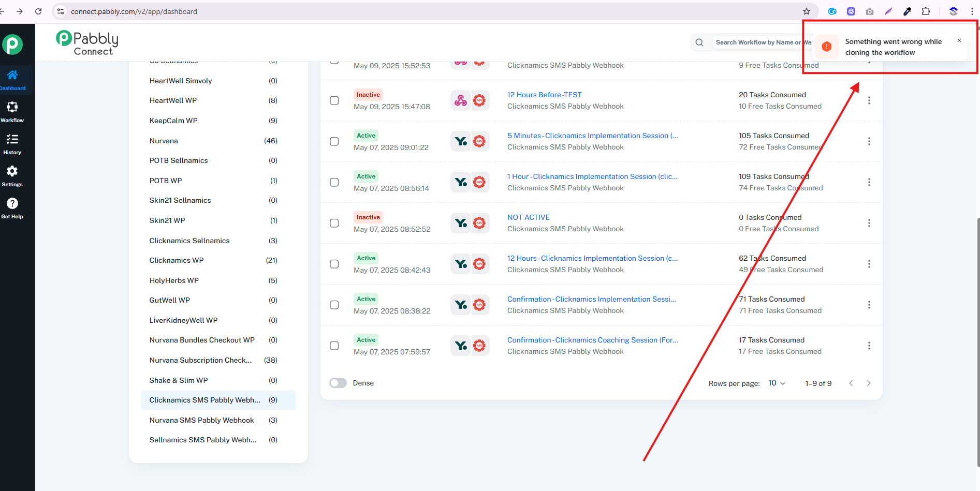Open the Clicknamics WP folder
Image resolution: width=980 pixels, height=491 pixels.
(218, 260)
